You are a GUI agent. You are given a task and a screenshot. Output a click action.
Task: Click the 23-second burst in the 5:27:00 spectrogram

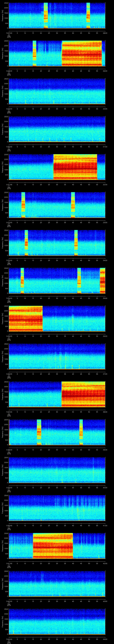pos(46,16)
